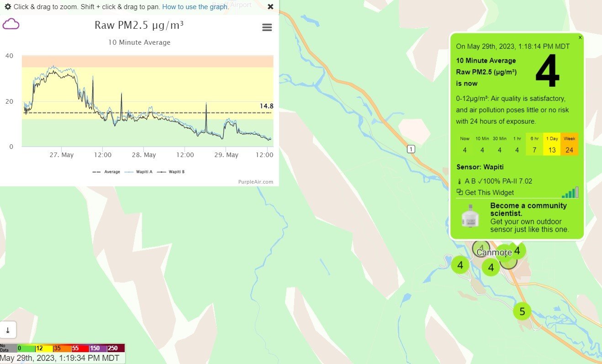The image size is (602, 364).
Task: Select the '6 hr' average cell
Action: click(x=534, y=144)
